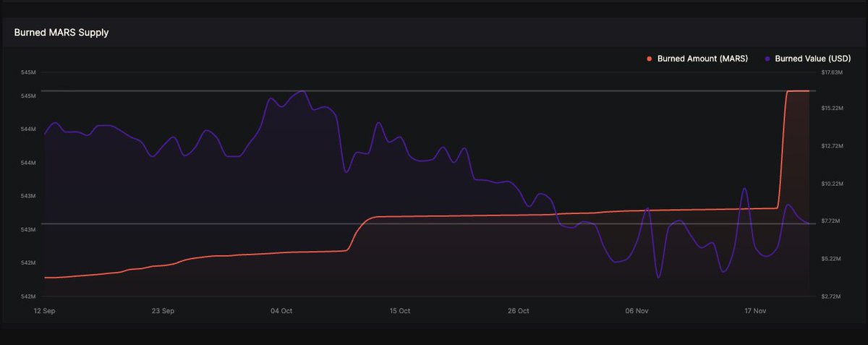Viewport: 868px width, 345px height.
Task: Click the 15 Oct x-axis date label
Action: tap(400, 311)
